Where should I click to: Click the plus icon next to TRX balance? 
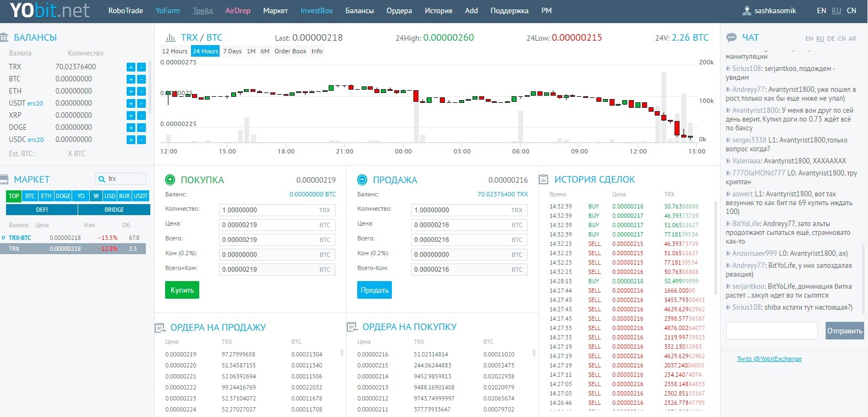pos(131,67)
